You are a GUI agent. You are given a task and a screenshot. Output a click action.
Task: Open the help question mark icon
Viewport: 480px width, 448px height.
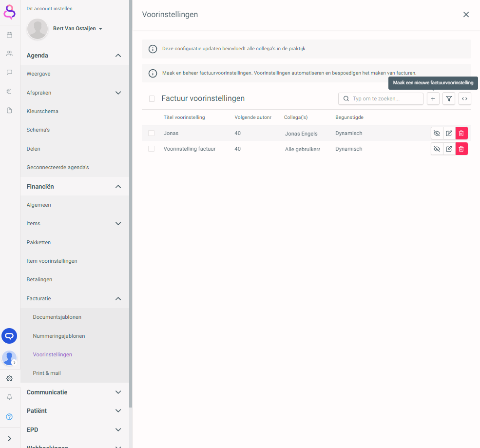pyautogui.click(x=9, y=417)
